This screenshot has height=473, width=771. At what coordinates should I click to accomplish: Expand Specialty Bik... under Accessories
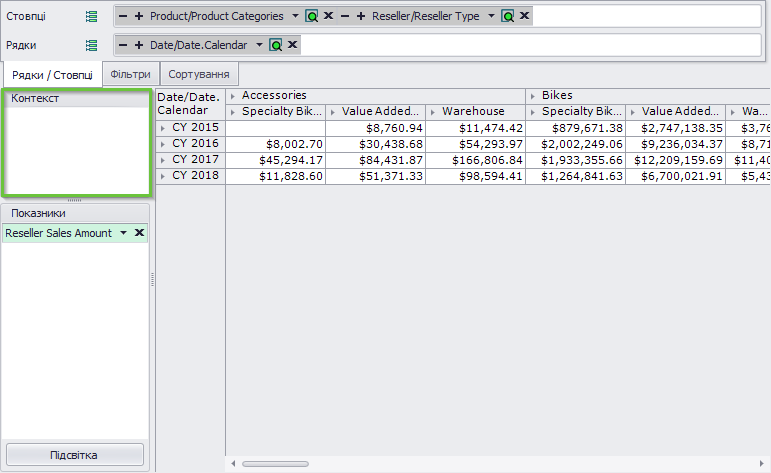pyautogui.click(x=233, y=113)
